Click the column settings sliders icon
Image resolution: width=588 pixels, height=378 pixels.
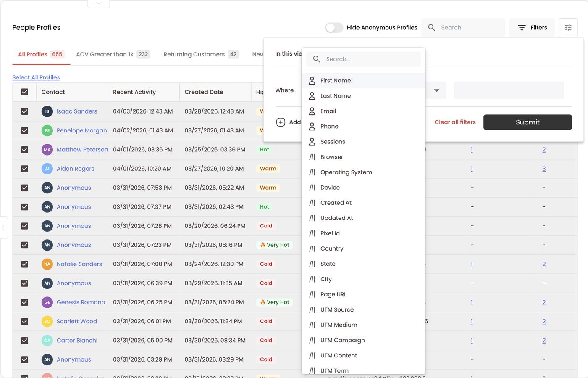coord(568,28)
